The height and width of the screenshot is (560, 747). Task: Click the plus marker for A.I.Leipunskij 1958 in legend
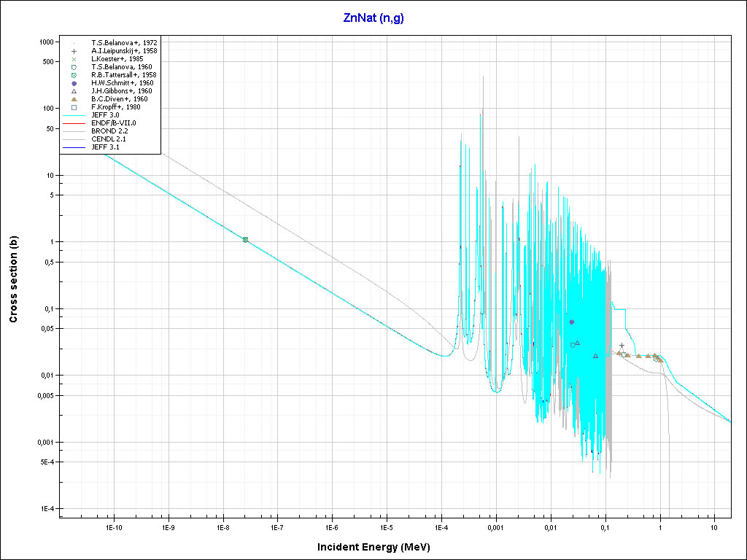coord(74,51)
